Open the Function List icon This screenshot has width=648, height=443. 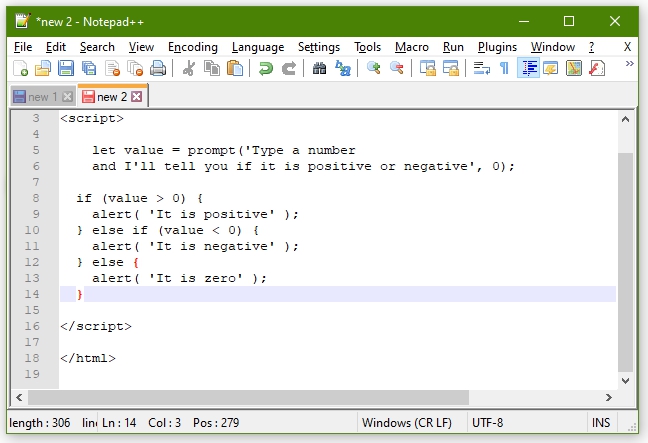(597, 69)
